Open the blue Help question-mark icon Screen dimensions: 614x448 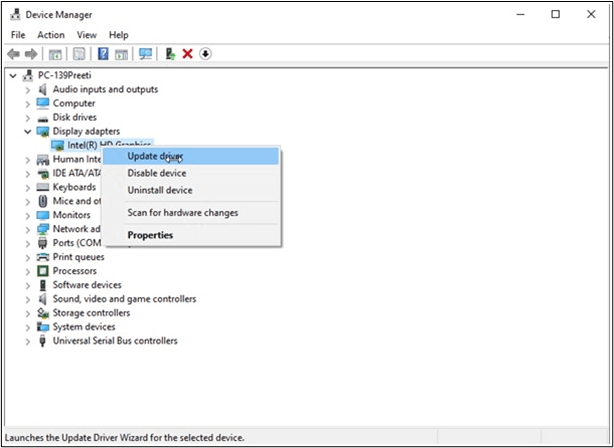click(x=103, y=54)
